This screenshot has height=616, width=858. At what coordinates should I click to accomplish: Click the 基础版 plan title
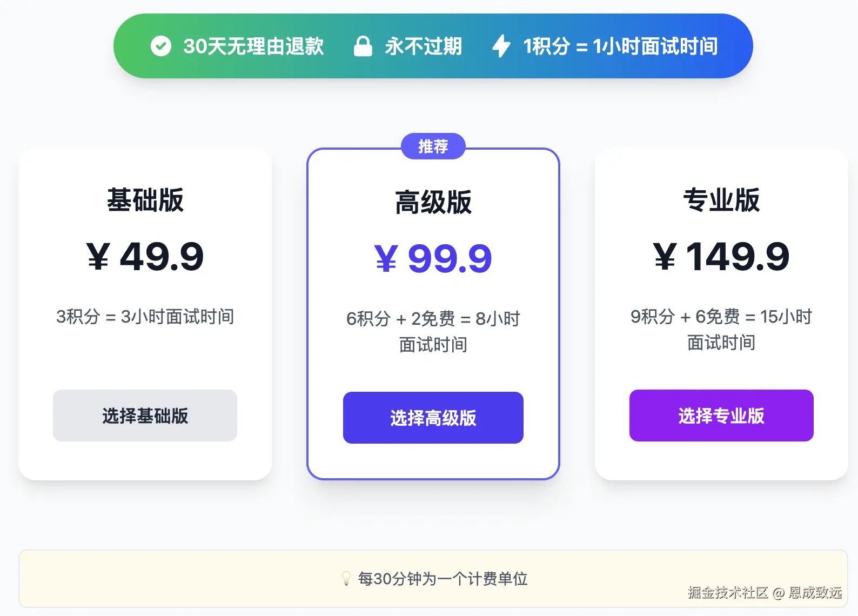(x=145, y=200)
